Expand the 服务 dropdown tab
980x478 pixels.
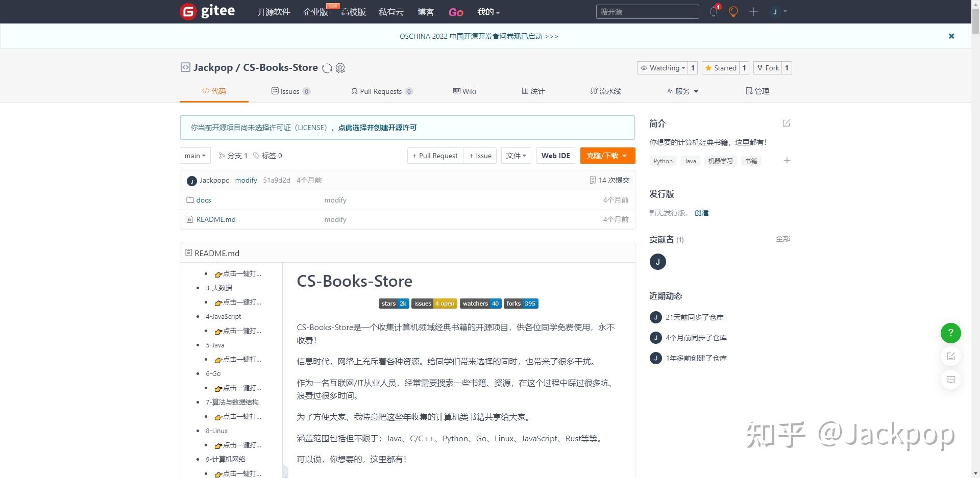682,91
